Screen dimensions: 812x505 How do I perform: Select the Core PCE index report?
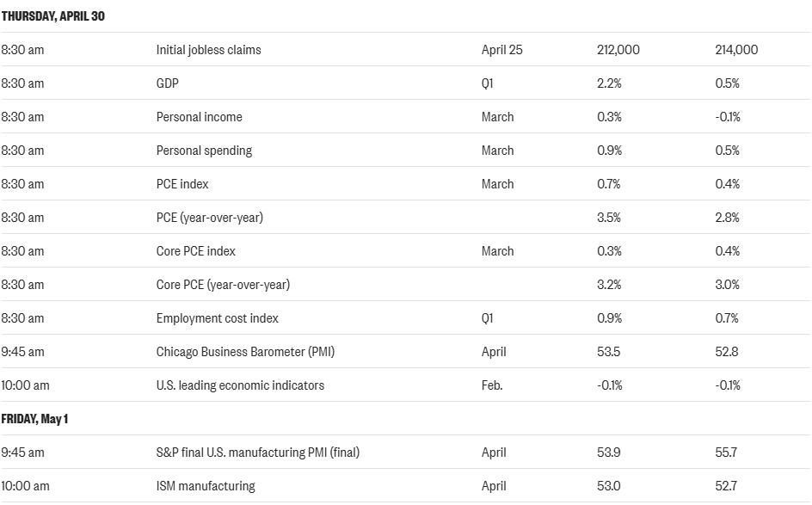click(x=195, y=251)
